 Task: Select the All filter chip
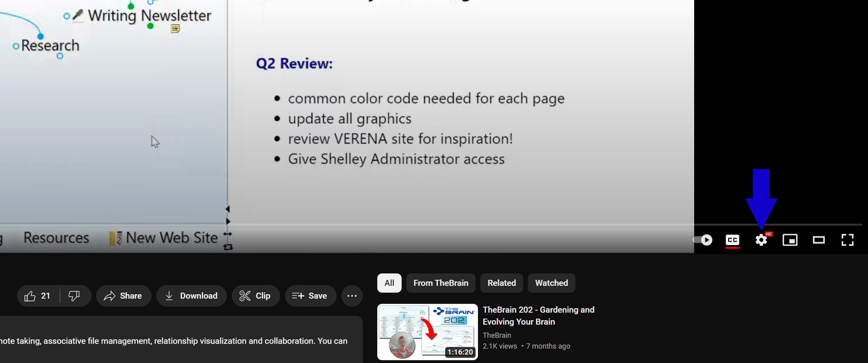click(389, 283)
